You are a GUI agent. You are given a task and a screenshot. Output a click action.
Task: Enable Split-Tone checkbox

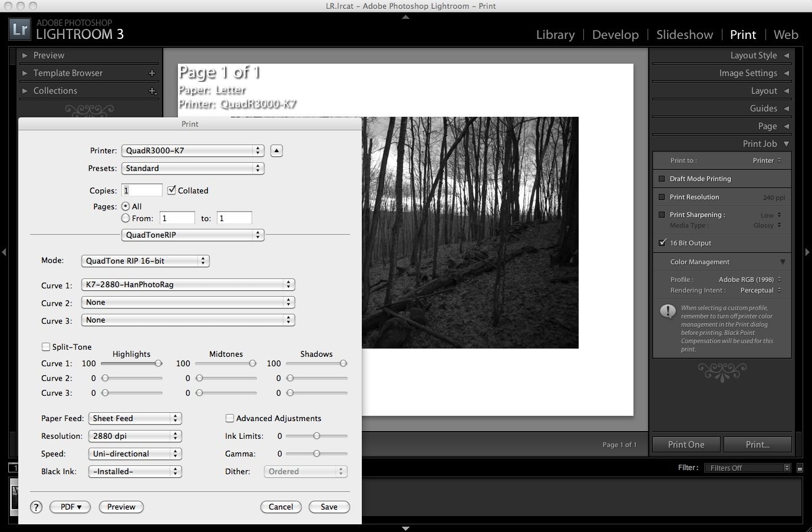(45, 347)
